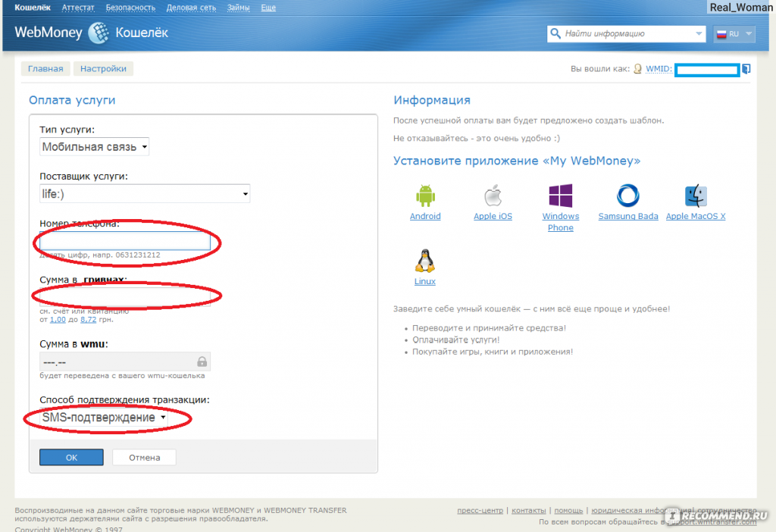Click the Russian flag language icon
Screen dimensions: 776x532
pyautogui.click(x=721, y=33)
